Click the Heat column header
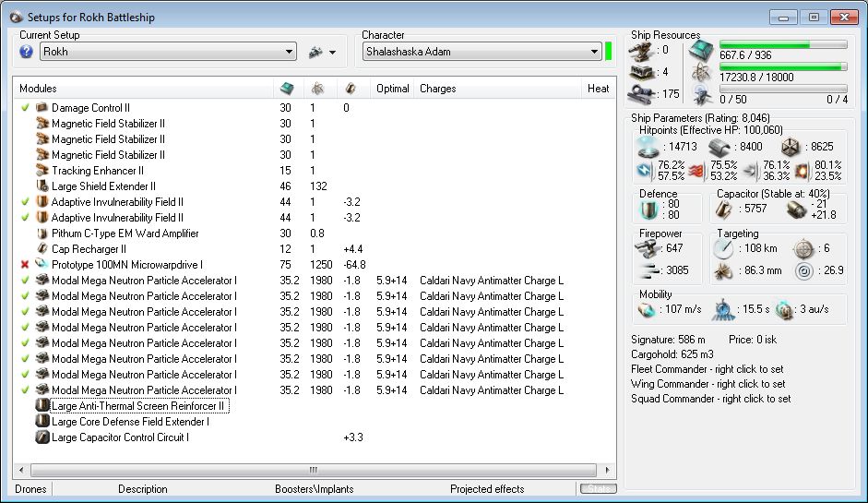The width and height of the screenshot is (868, 503). pos(598,89)
